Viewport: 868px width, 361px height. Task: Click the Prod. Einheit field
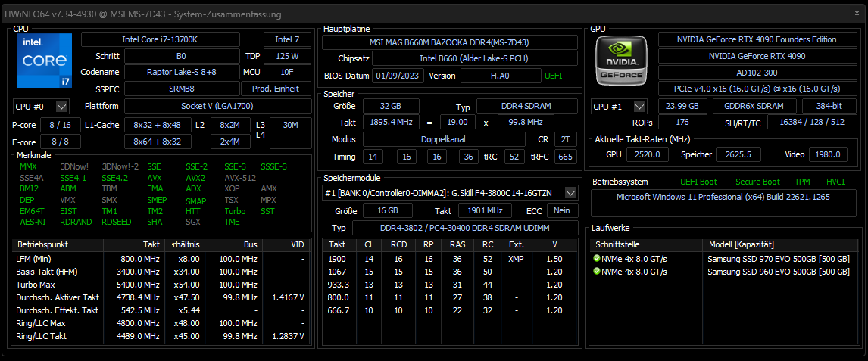(276, 89)
